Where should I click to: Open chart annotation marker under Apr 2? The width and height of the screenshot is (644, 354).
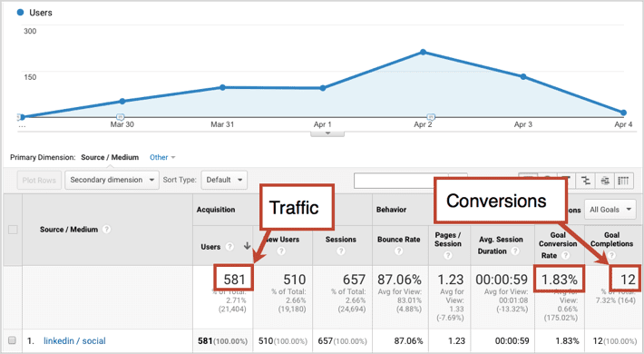[x=431, y=117]
